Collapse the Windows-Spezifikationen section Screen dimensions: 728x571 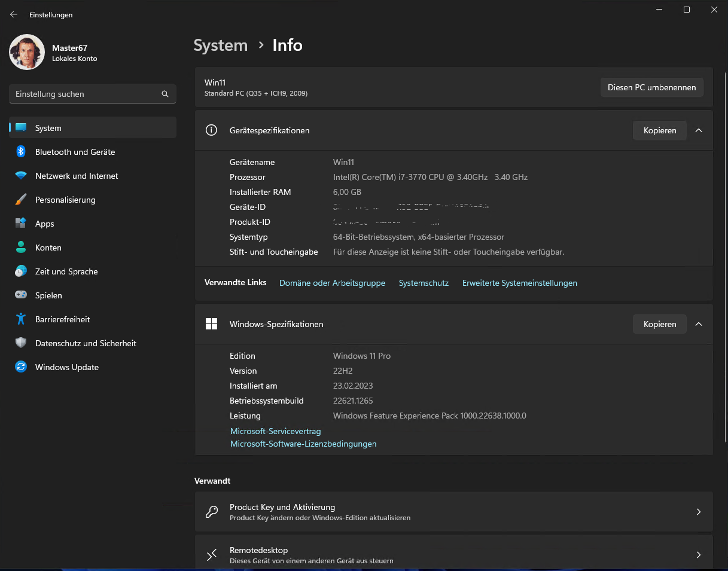point(698,324)
